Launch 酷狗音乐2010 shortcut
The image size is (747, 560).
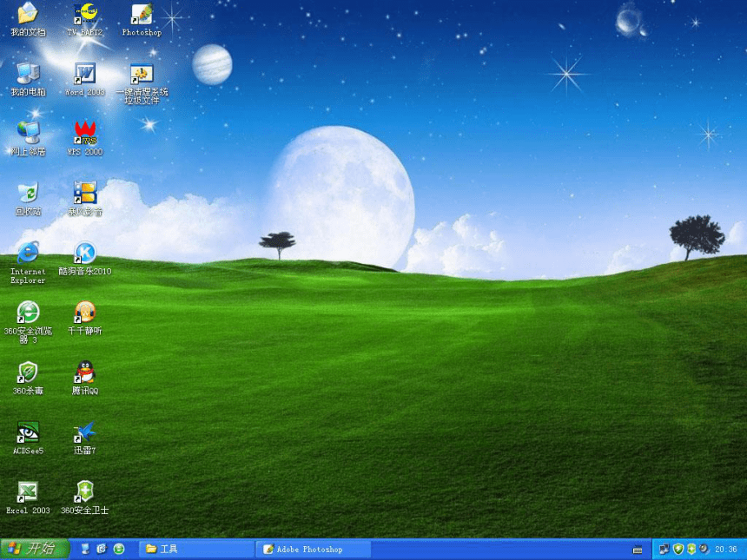(85, 259)
